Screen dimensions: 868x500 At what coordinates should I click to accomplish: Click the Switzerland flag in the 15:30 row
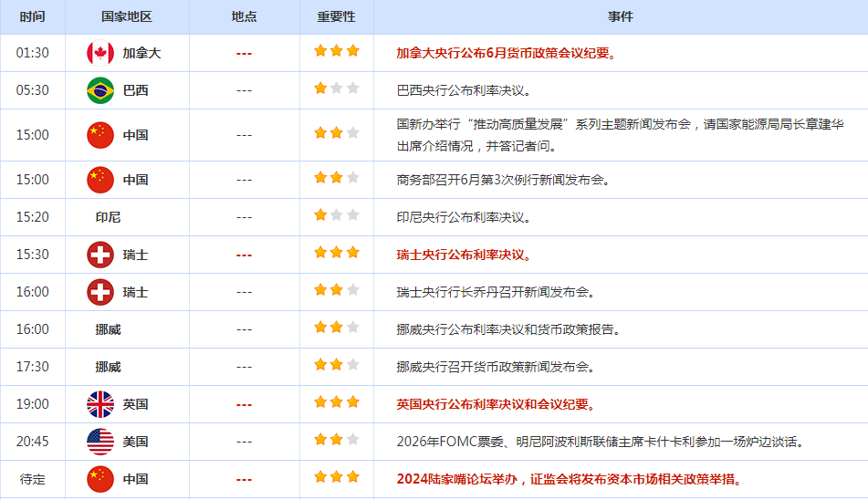click(99, 255)
